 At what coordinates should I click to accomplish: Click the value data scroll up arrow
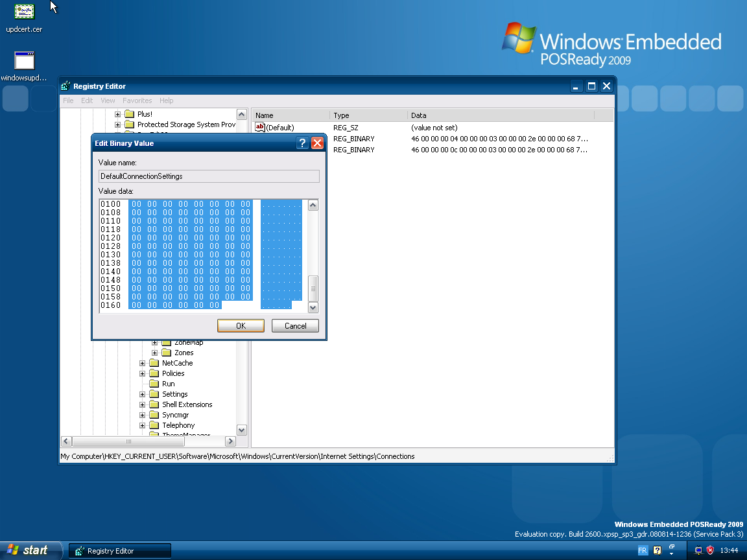(313, 205)
